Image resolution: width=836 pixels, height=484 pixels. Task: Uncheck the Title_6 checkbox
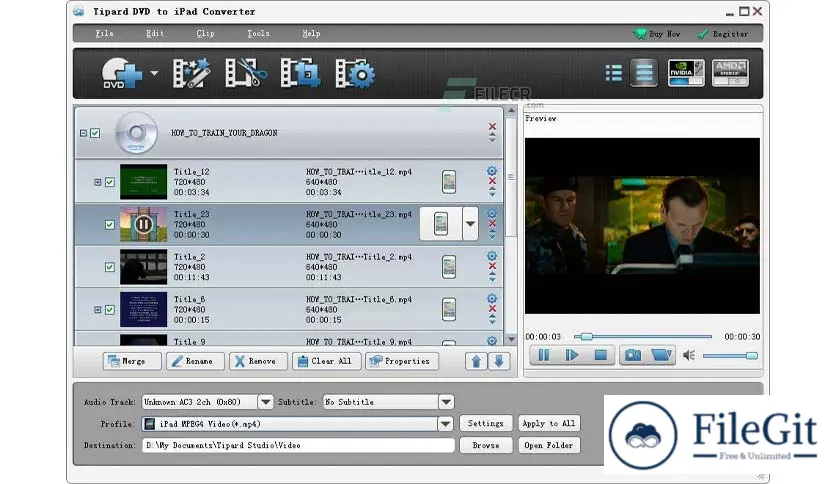point(110,310)
